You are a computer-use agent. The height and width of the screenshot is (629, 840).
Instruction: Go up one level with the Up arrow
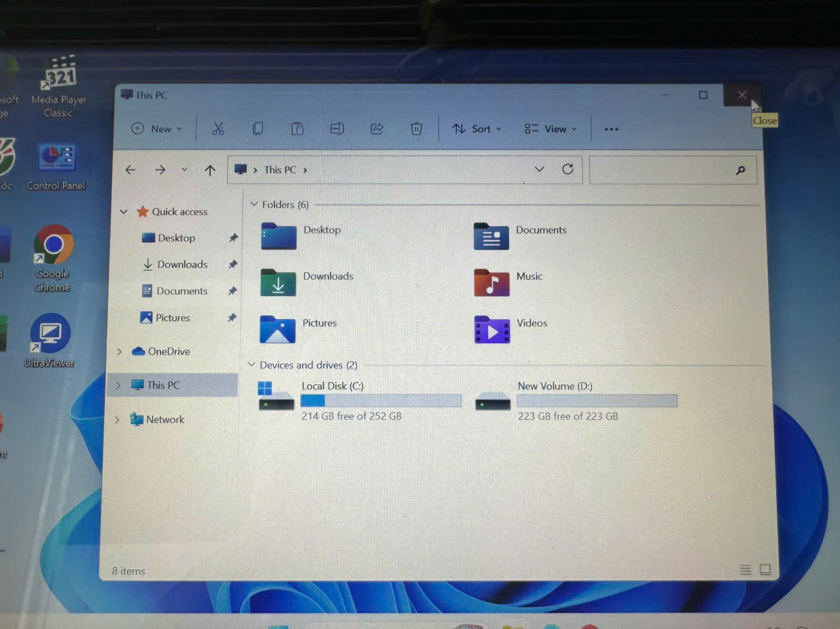tap(210, 170)
